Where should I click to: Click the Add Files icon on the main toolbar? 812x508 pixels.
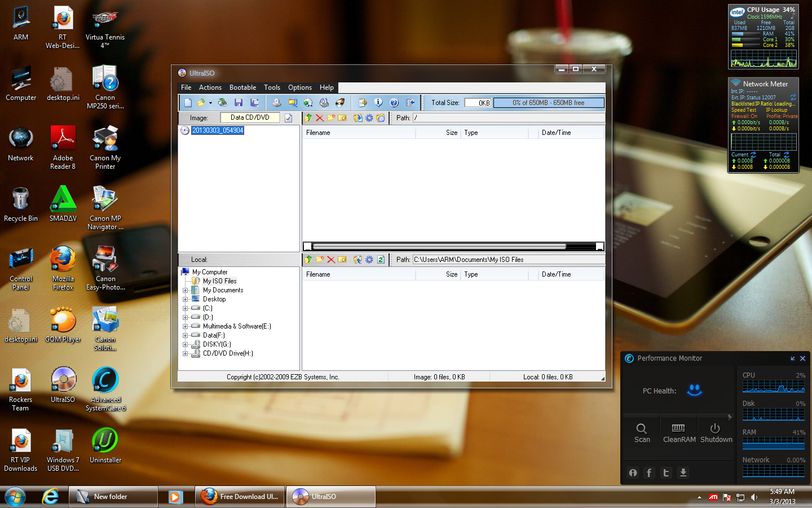click(363, 103)
